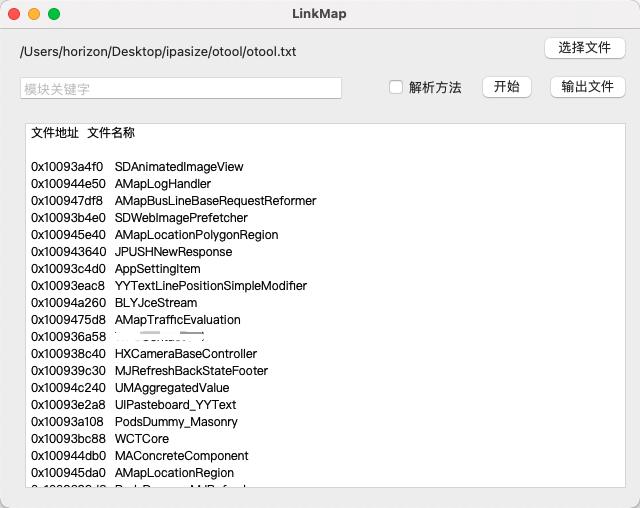Image resolution: width=640 pixels, height=508 pixels.
Task: Click address 0x100947df8
Action: coord(67,201)
